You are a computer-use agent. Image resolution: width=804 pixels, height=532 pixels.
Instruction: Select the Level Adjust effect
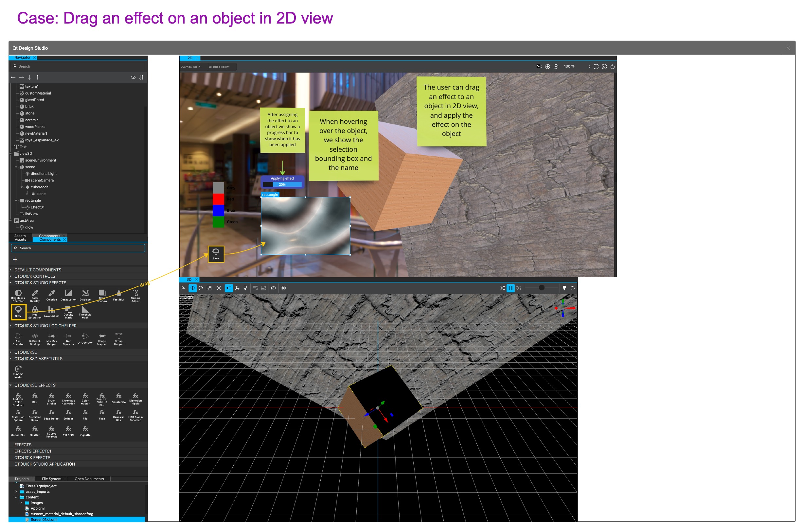(52, 311)
